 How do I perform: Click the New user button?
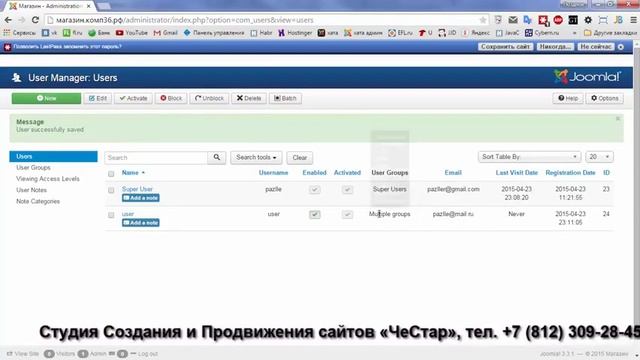click(46, 98)
